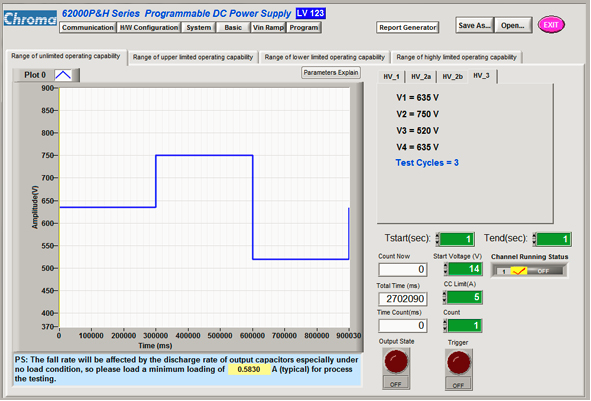Toggle the Channel Running Status switch

click(x=529, y=271)
